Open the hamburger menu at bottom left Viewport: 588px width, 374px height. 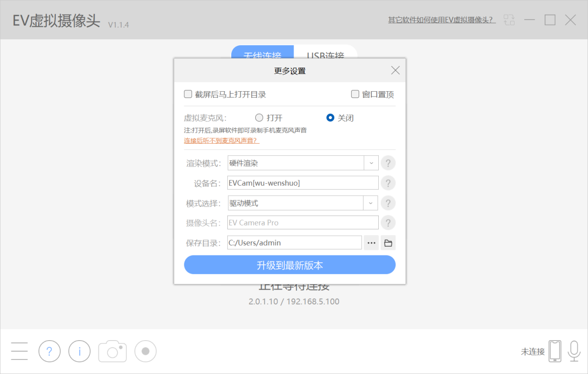19,351
